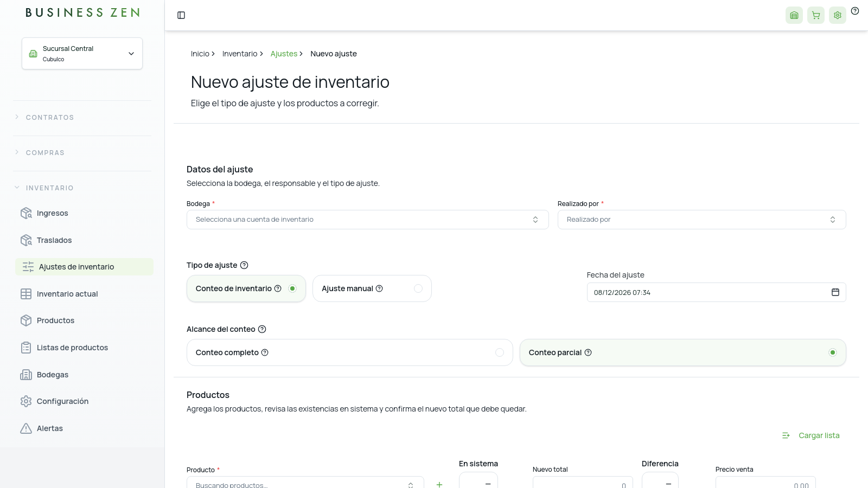The height and width of the screenshot is (488, 868).
Task: Click the Fecha del ajuste date field
Action: click(716, 292)
